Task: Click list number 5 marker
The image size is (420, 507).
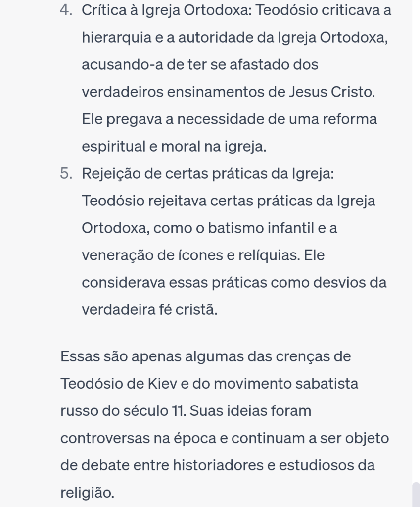Action: pos(66,174)
